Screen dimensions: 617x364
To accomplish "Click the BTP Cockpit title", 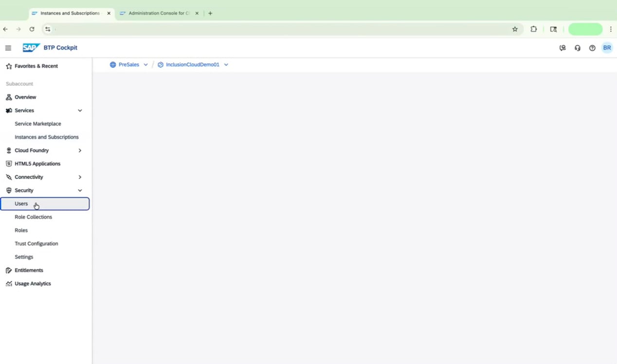I will point(60,48).
